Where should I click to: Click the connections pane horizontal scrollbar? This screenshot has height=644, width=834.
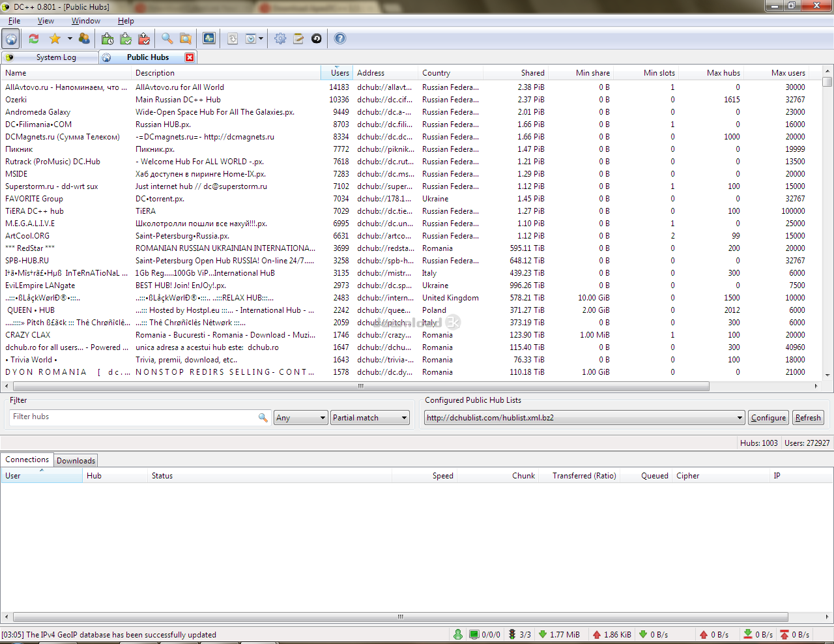pyautogui.click(x=400, y=617)
